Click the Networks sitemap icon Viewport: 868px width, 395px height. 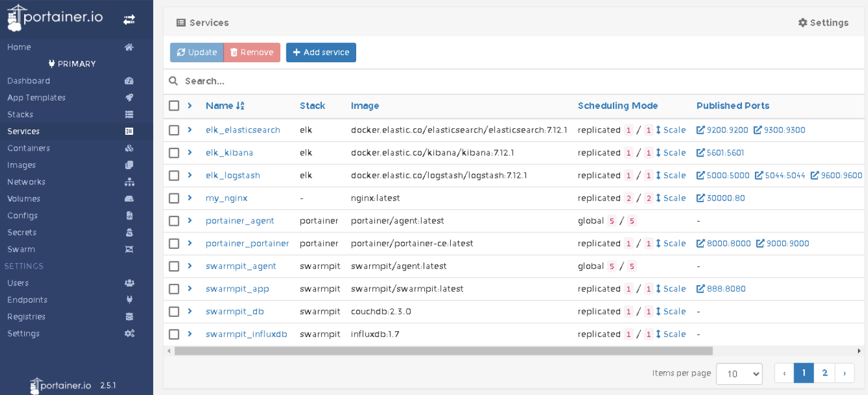pos(129,182)
